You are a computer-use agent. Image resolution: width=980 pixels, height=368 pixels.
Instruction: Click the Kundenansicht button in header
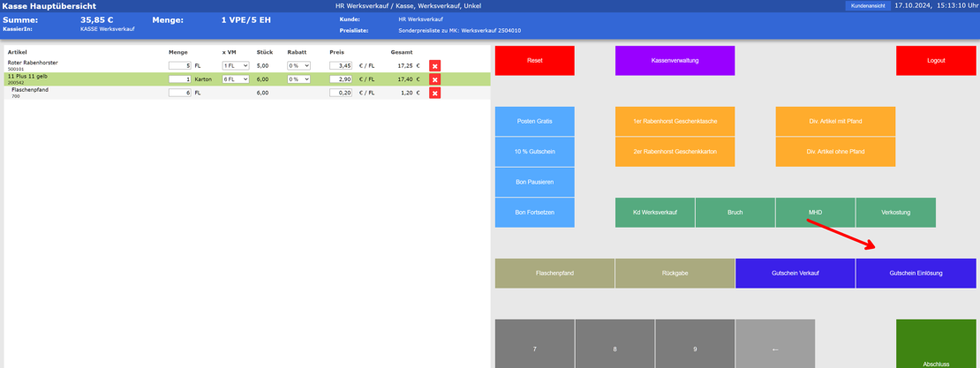(x=867, y=6)
